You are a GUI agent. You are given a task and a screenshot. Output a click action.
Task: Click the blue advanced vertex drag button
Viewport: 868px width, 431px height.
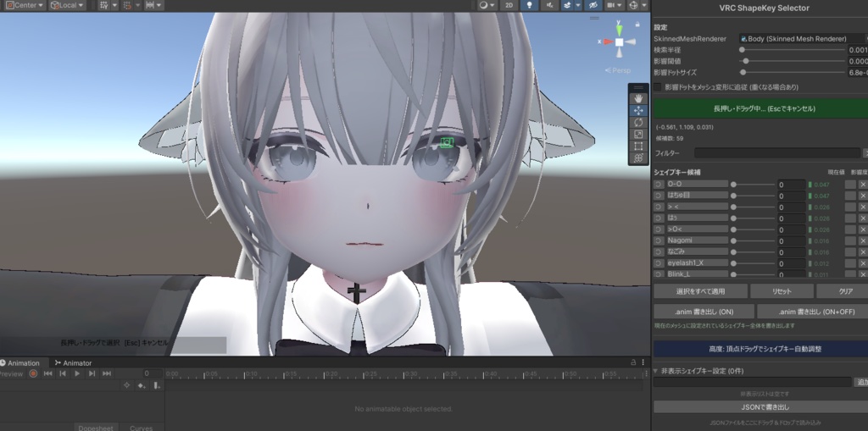point(760,349)
